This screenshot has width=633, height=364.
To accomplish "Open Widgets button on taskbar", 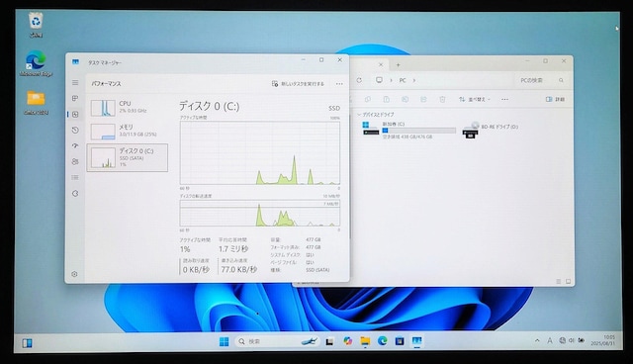I will [x=27, y=343].
